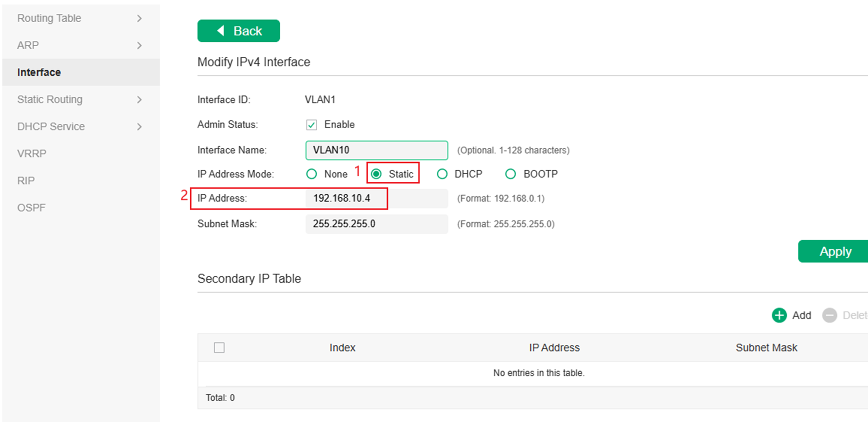Click the Subnet Mask column header
The width and height of the screenshot is (868, 422).
click(766, 347)
